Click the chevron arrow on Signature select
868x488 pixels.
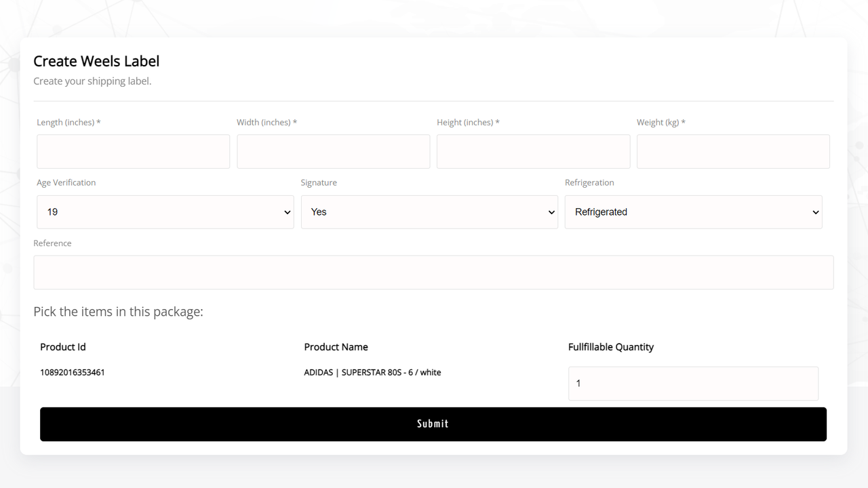551,213
